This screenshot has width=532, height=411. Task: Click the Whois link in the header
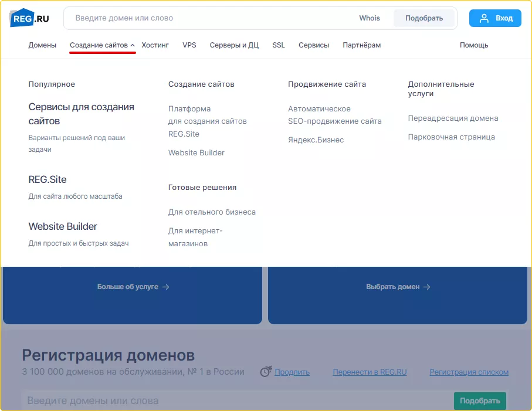(x=370, y=18)
